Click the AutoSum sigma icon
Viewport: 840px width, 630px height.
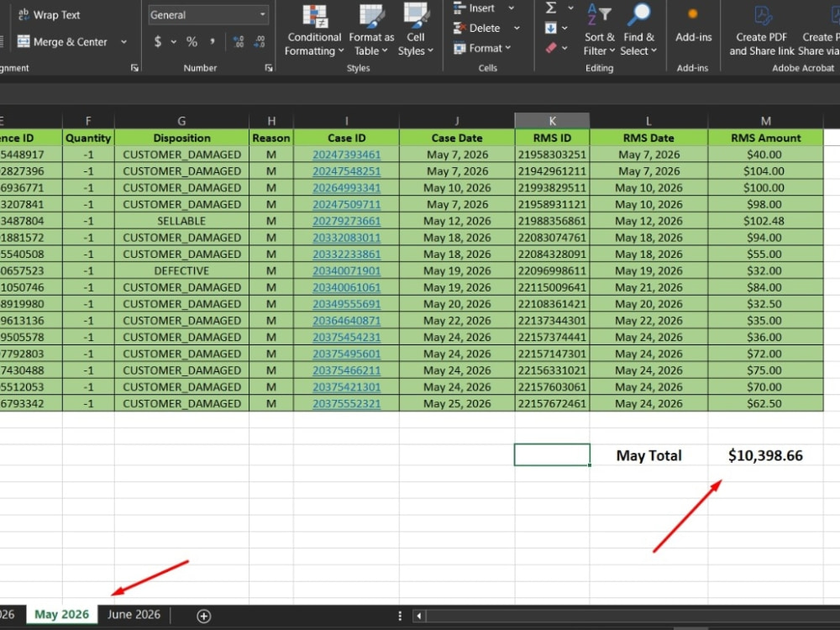[551, 8]
